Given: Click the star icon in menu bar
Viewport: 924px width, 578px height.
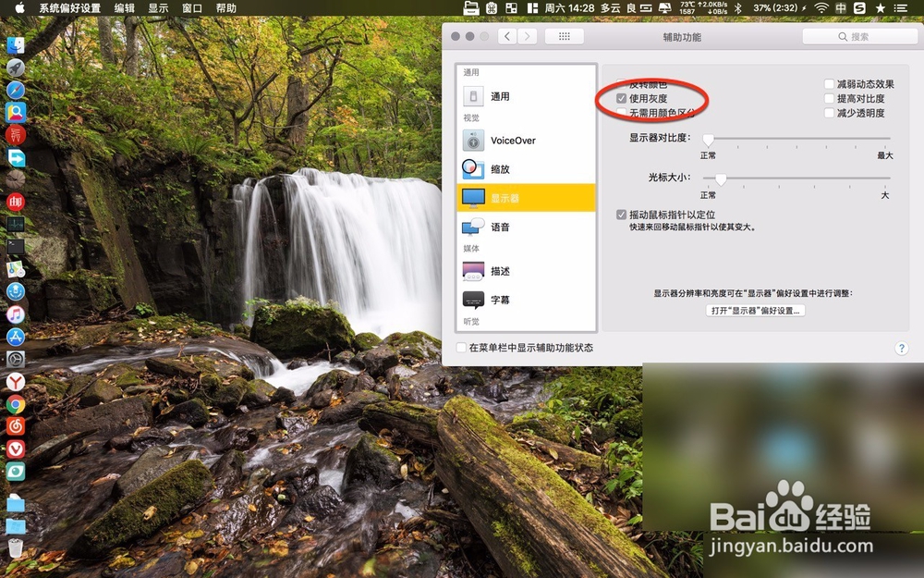Looking at the screenshot, I should coord(881,7).
